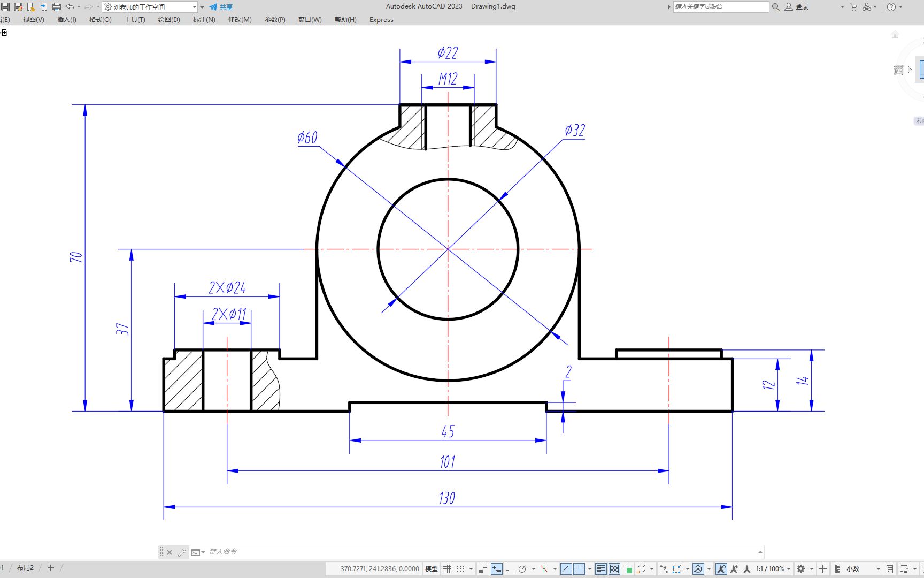
Task: Click the Save icon in quick access toolbar
Action: point(5,7)
